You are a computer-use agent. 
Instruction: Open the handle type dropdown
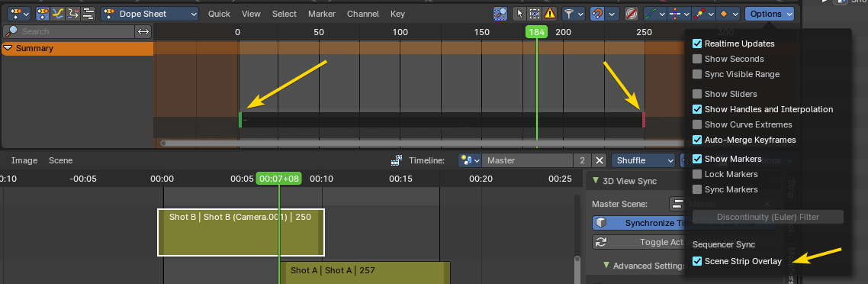[x=680, y=13]
